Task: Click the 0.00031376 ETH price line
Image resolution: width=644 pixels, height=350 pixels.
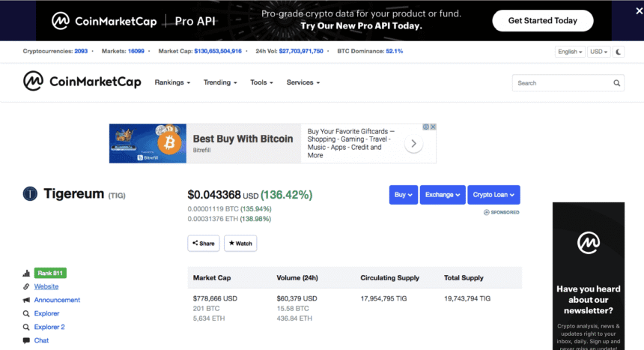Action: pos(229,219)
